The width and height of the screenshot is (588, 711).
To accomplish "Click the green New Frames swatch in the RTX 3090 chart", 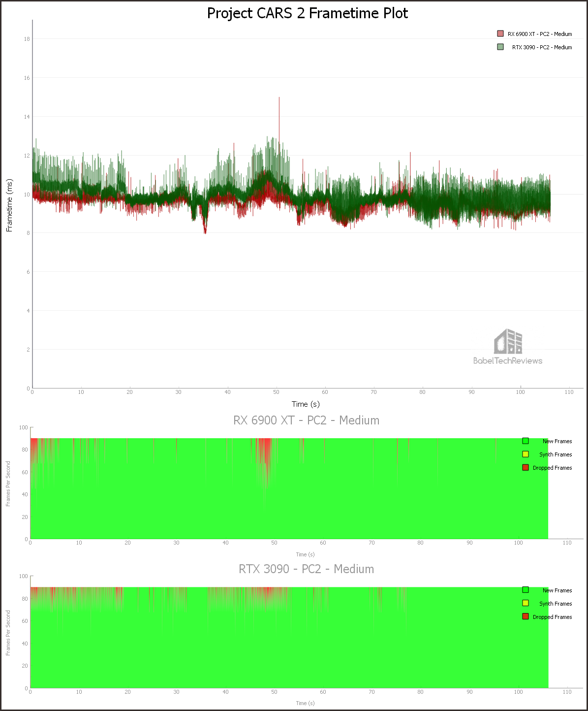I will coord(526,590).
